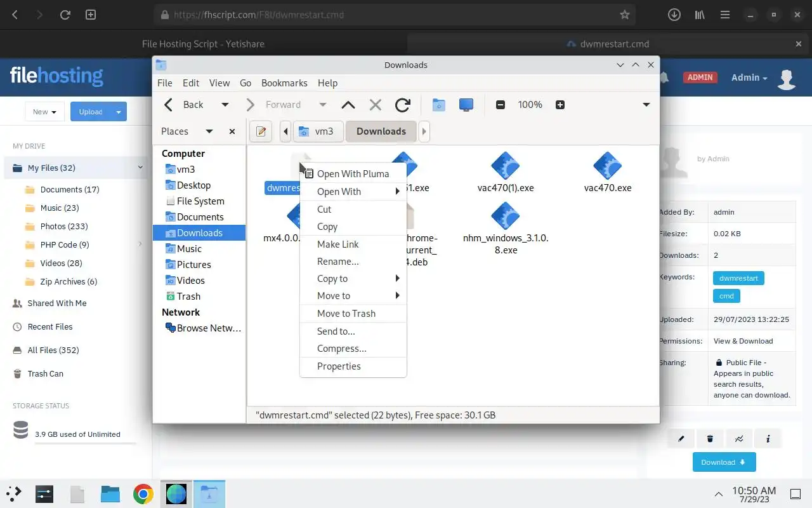Choose Rename... in context menu
Viewport: 812px width, 508px height.
point(353,262)
